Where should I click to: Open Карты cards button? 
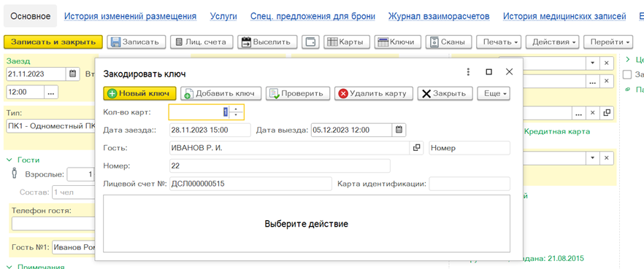tap(347, 42)
